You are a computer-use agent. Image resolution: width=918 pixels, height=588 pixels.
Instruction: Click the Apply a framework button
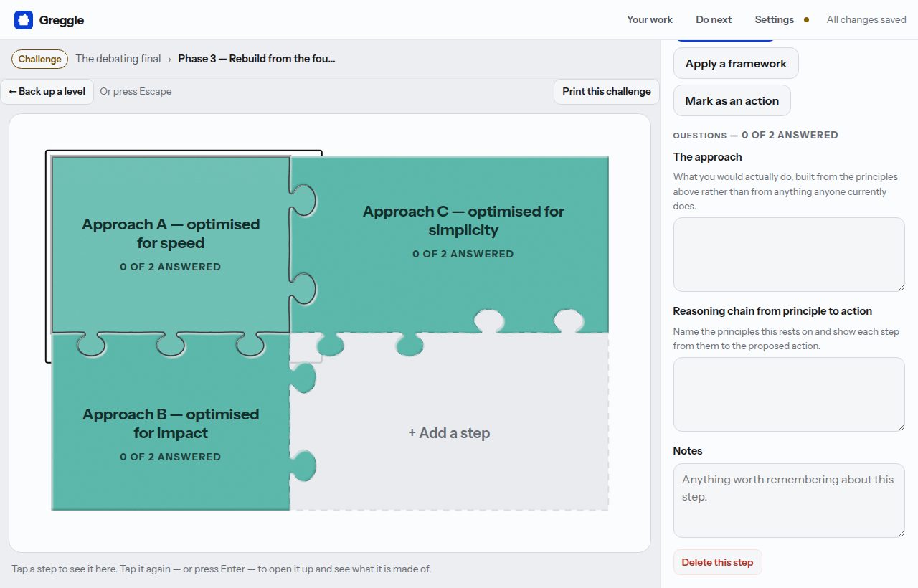736,63
